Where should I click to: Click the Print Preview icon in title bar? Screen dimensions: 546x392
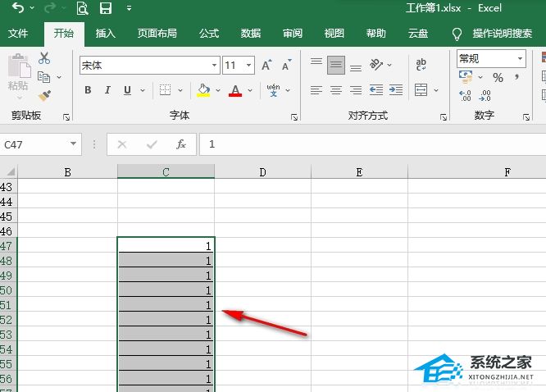click(x=82, y=8)
